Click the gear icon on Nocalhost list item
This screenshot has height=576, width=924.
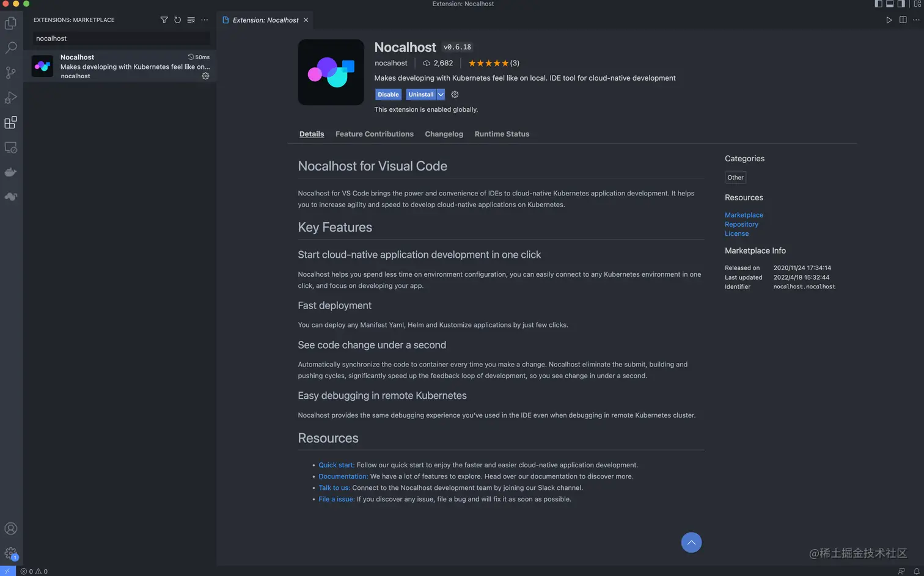pos(205,76)
